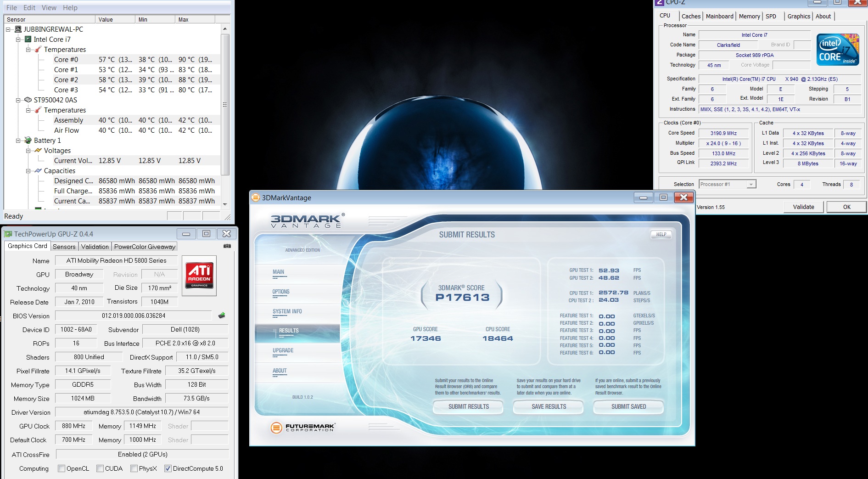Screen dimensions: 868x479
Task: Click the GPU-Z title bar icon
Action: coord(8,234)
